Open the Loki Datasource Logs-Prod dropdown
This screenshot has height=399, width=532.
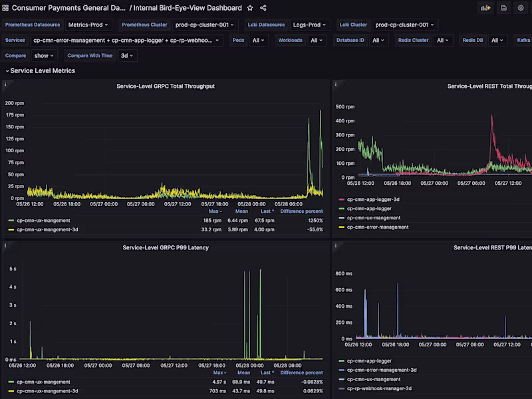pyautogui.click(x=310, y=25)
